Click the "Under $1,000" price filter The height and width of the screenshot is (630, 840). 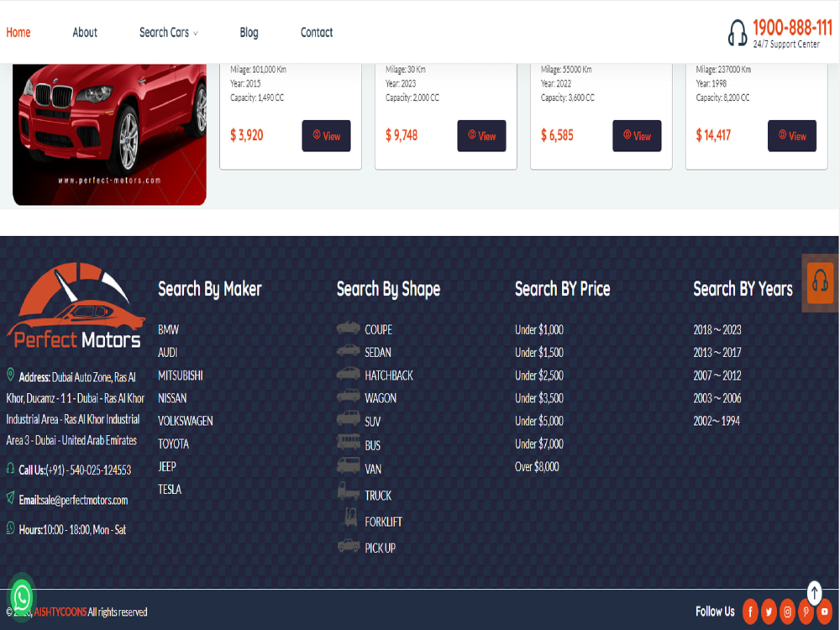point(538,329)
